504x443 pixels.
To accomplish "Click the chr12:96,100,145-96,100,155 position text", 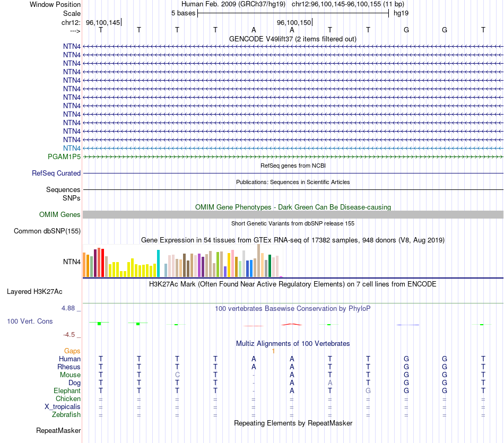I will (x=348, y=4).
